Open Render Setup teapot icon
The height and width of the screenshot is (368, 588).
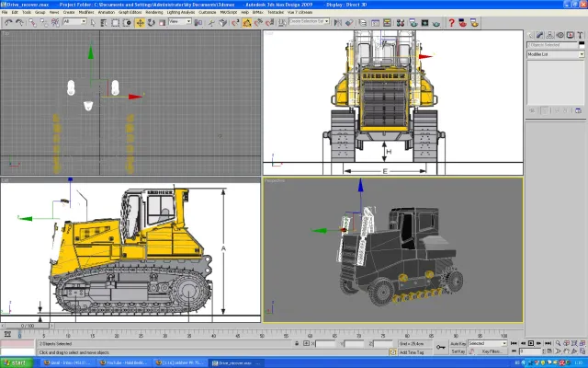[413, 23]
